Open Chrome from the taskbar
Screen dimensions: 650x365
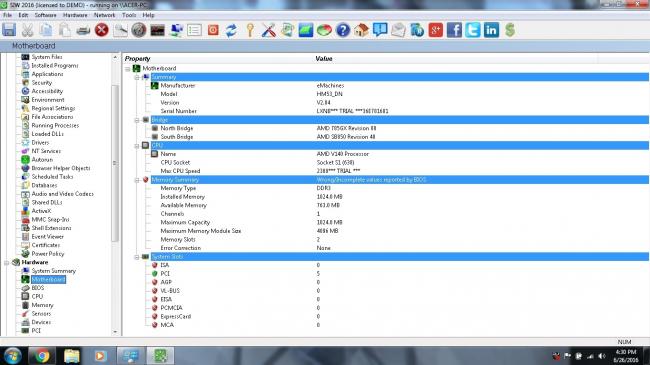[x=41, y=355]
